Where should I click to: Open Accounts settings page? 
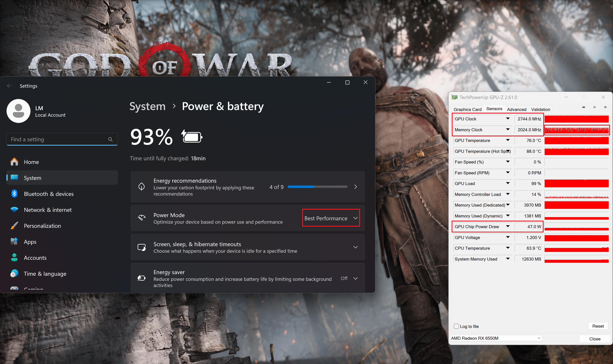coord(62,258)
